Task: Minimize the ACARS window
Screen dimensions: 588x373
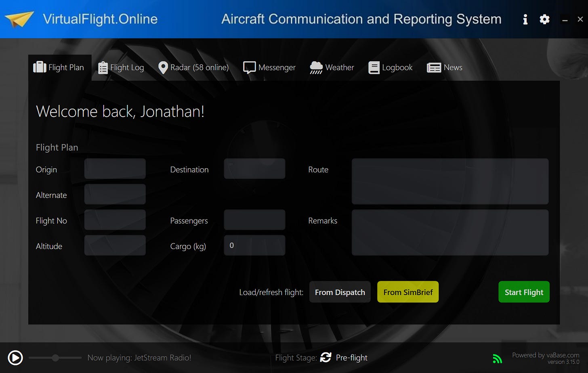Action: (565, 19)
